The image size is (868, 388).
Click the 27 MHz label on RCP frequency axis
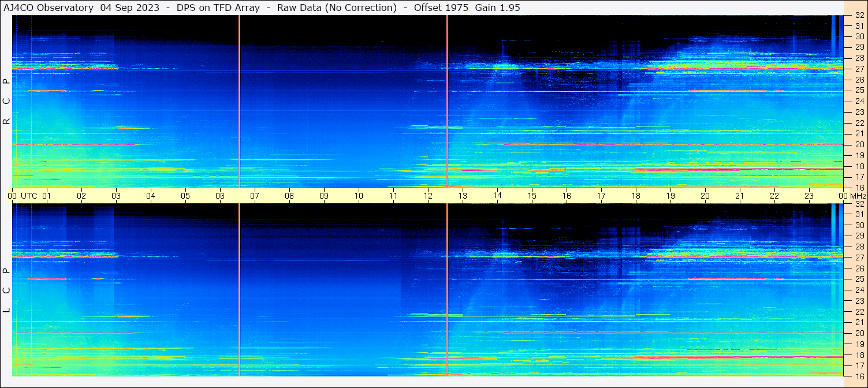click(859, 69)
